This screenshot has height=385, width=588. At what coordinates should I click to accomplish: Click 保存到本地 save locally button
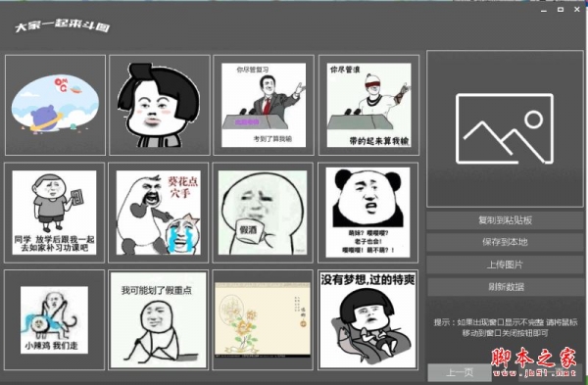tap(505, 242)
